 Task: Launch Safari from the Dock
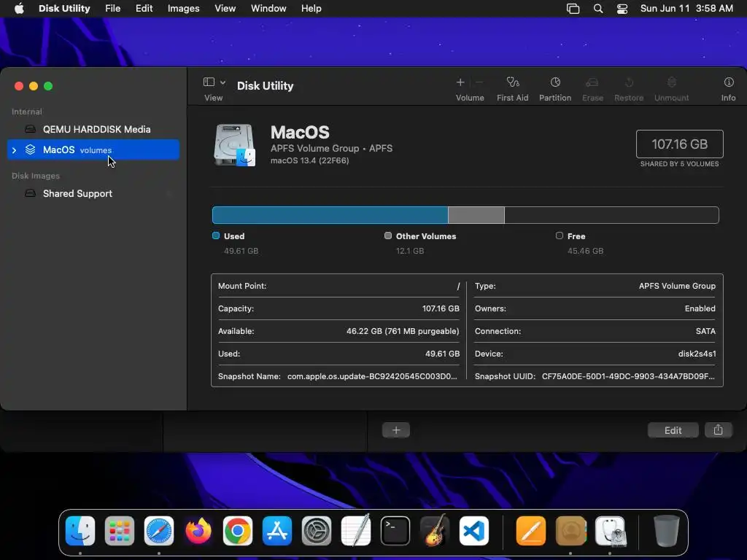(x=159, y=531)
